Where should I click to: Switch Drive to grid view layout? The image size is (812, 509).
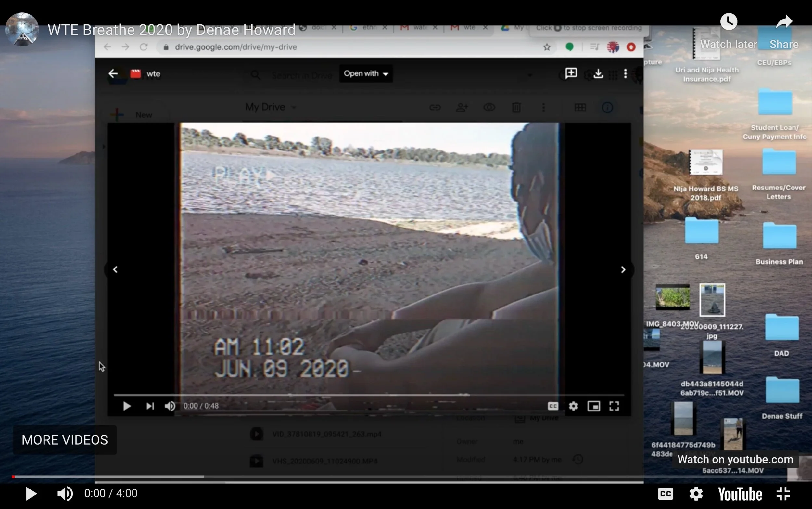580,107
